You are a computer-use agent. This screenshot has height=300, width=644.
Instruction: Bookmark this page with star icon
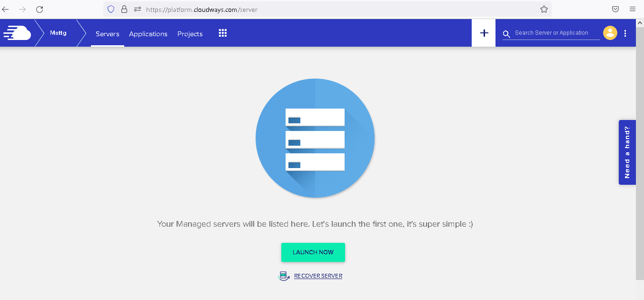[544, 9]
